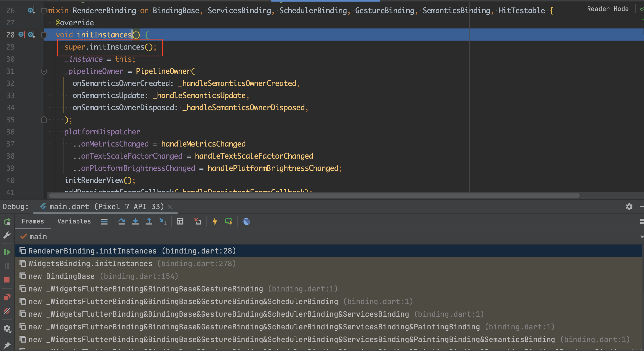Stop debugging with red square

[7, 280]
